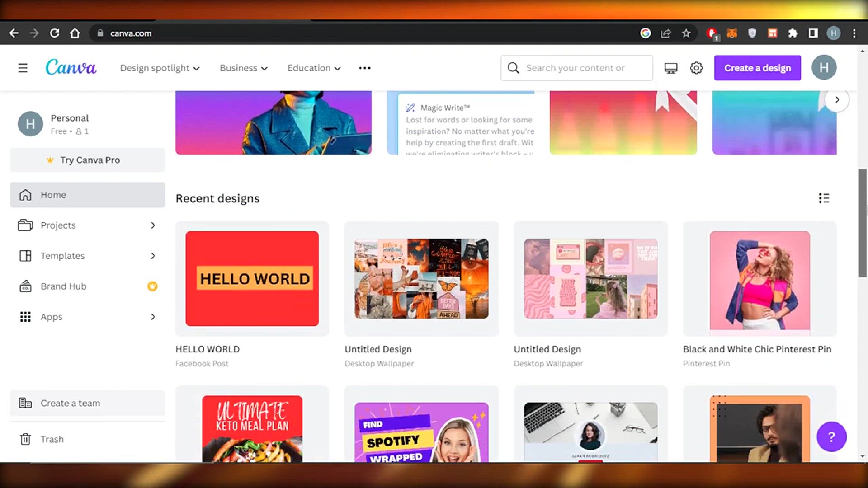Expand Design spotlight dropdown

(x=160, y=68)
